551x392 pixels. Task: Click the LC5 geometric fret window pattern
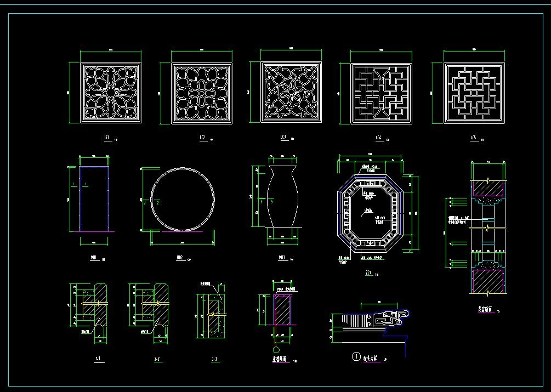click(473, 92)
